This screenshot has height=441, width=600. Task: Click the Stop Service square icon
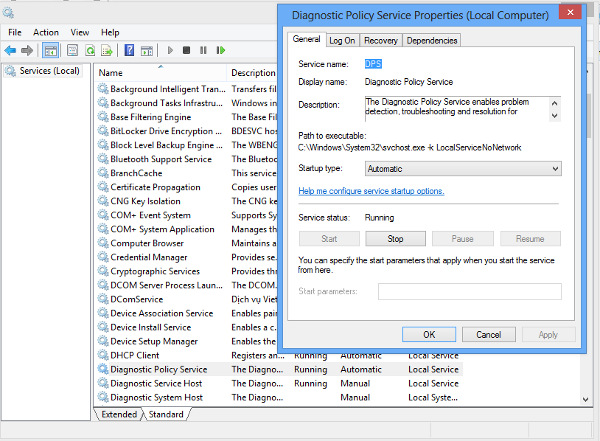pyautogui.click(x=186, y=50)
